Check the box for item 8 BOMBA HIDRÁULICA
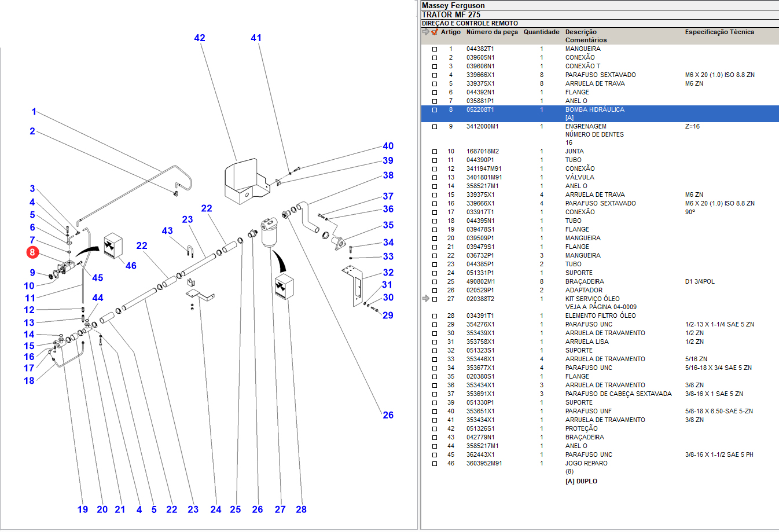779x532 pixels. click(435, 110)
